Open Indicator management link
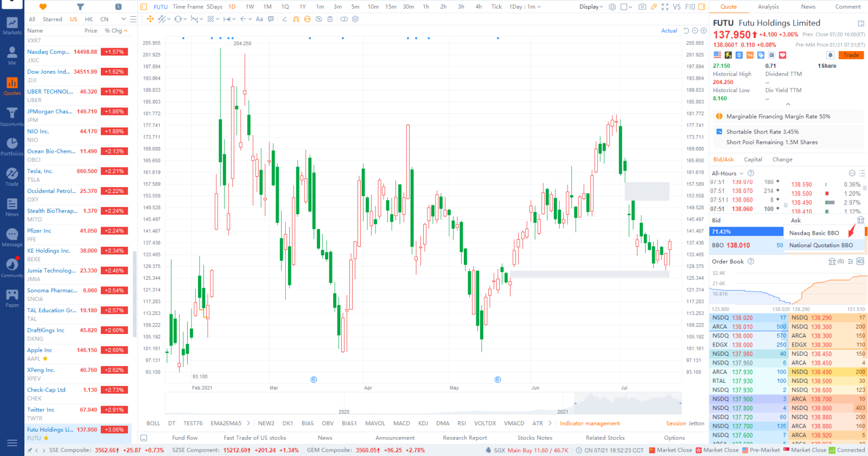 coord(590,423)
